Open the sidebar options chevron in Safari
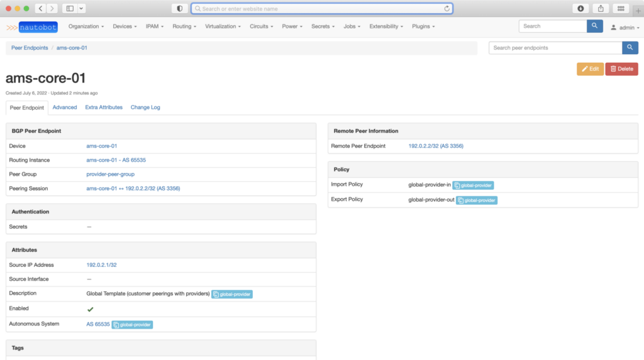Screen dimensions: 644x360 81,8
